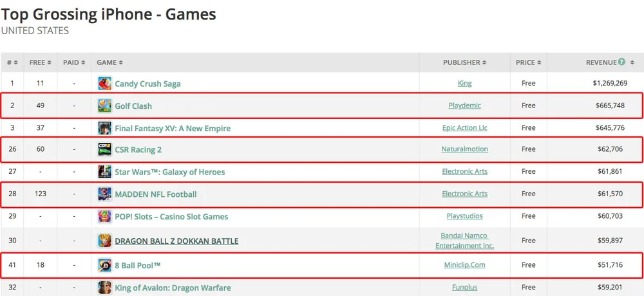Visit Epic Action Llc publisher page
The width and height of the screenshot is (644, 296).
point(464,127)
